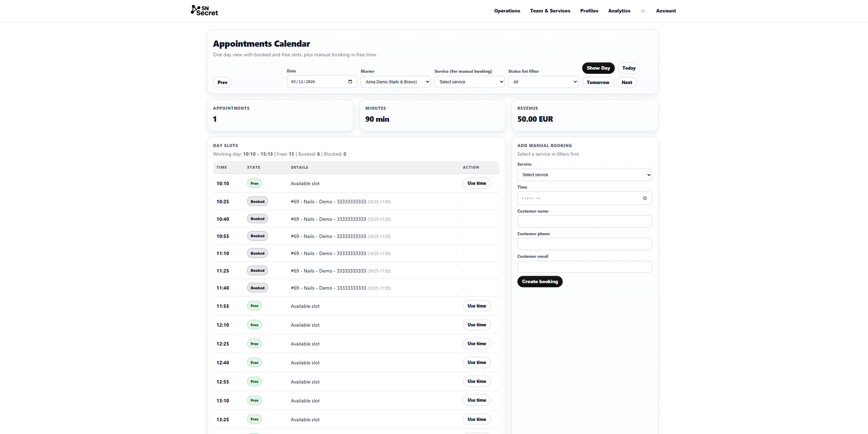Expand the Master dropdown showing Anna Demo
The image size is (868, 434).
tap(395, 82)
